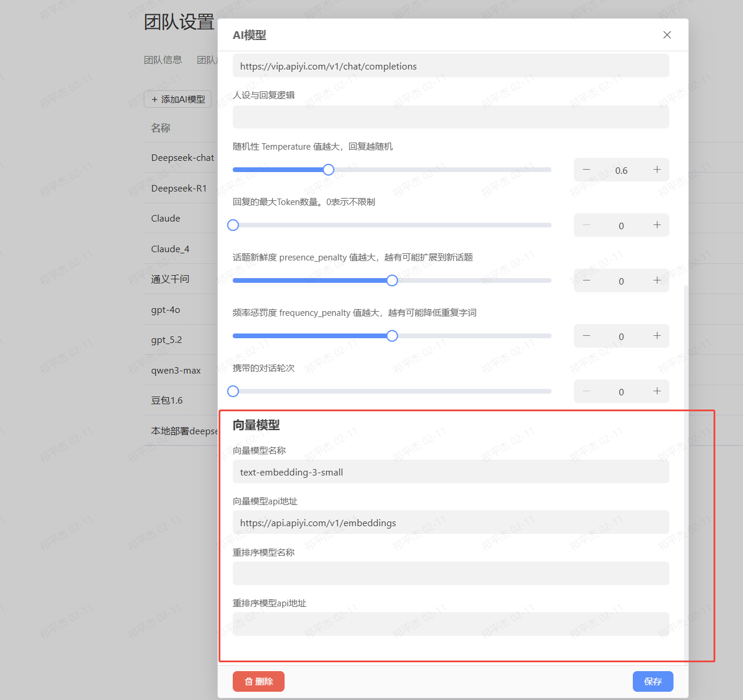743x700 pixels.
Task: Click the 向量模型api地址 input field
Action: click(x=451, y=523)
